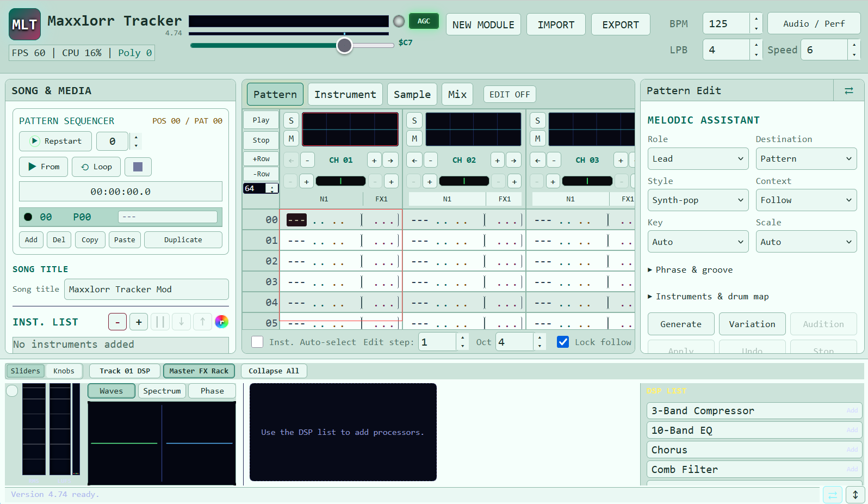The image size is (868, 504).
Task: Click the CH 03 left arrow button
Action: tap(538, 160)
